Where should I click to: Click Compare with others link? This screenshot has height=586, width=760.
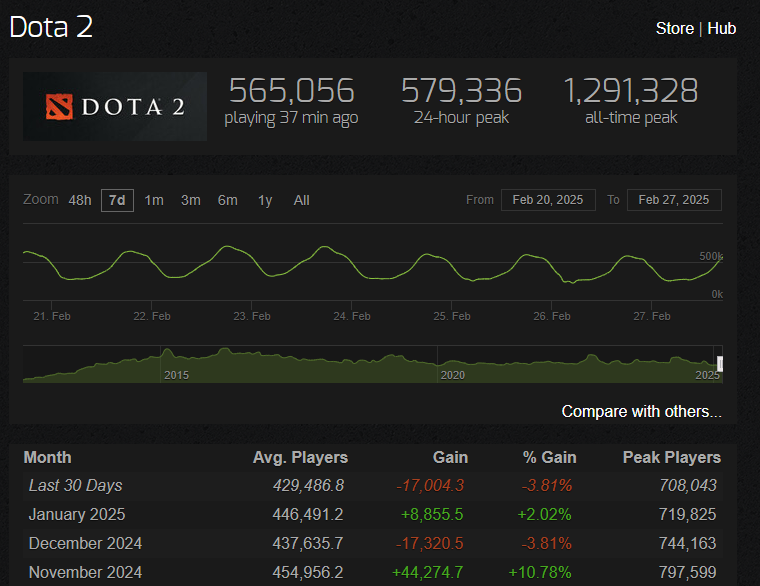click(641, 411)
